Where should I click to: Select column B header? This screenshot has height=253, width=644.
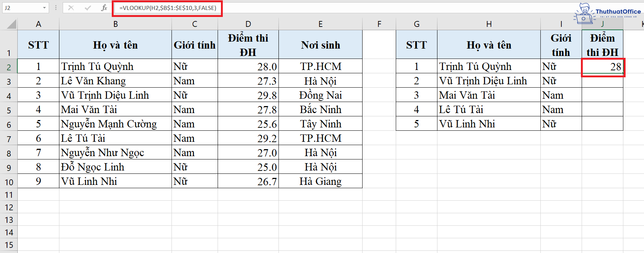tap(115, 24)
